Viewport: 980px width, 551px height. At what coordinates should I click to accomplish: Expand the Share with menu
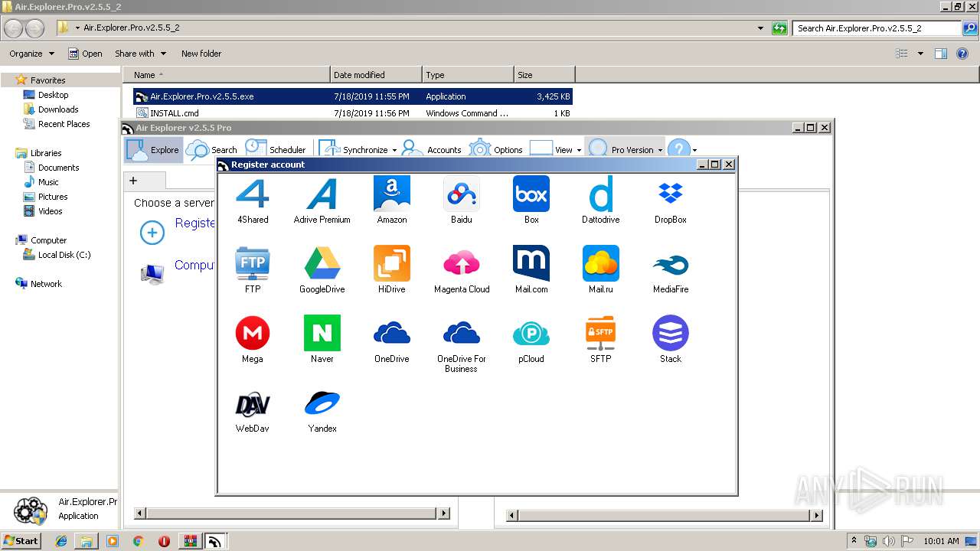pos(140,54)
